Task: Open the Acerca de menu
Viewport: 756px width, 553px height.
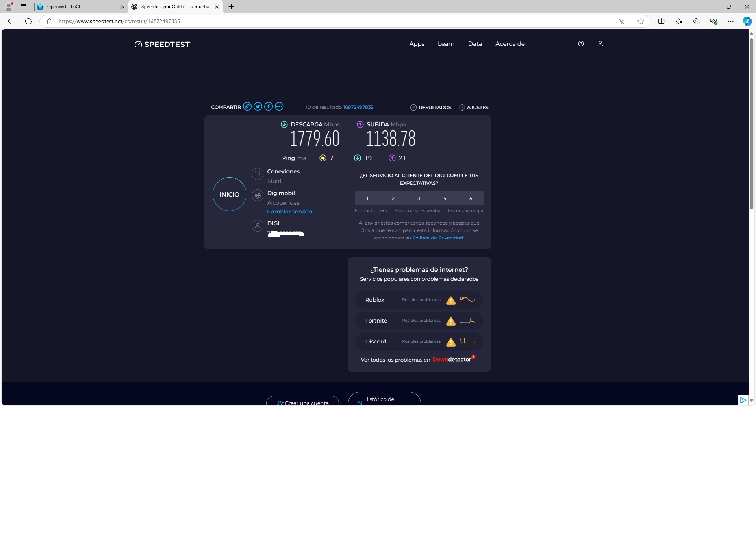Action: coord(510,44)
